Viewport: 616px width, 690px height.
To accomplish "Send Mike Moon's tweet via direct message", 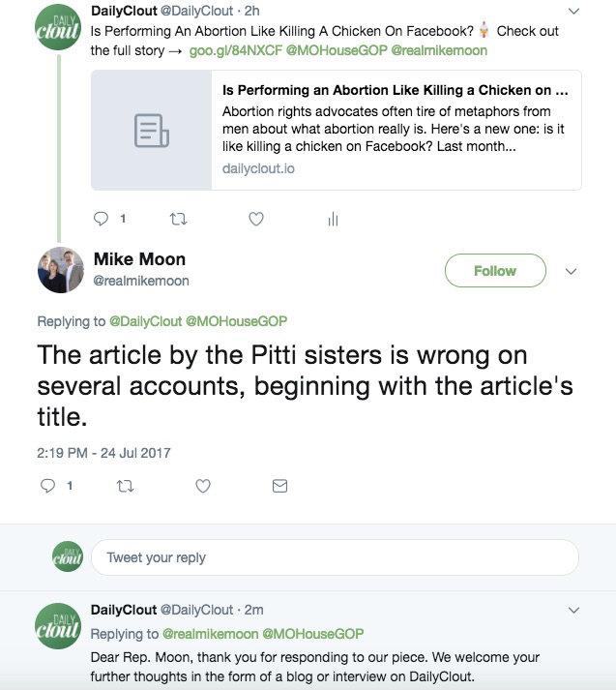I will 279,486.
